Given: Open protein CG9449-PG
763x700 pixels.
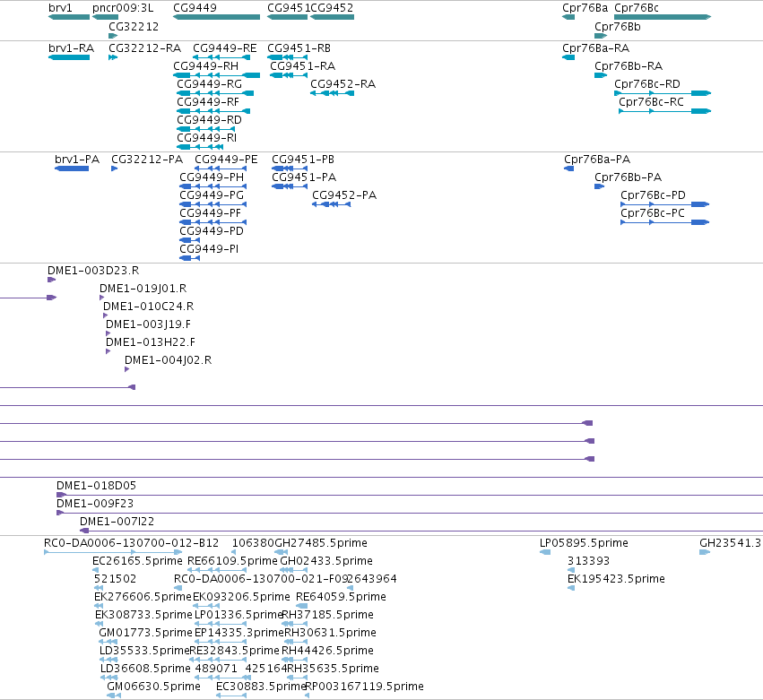Looking at the screenshot, I should pos(212,195).
